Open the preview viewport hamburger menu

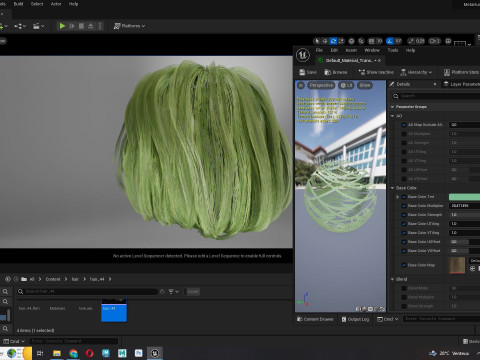click(x=301, y=85)
